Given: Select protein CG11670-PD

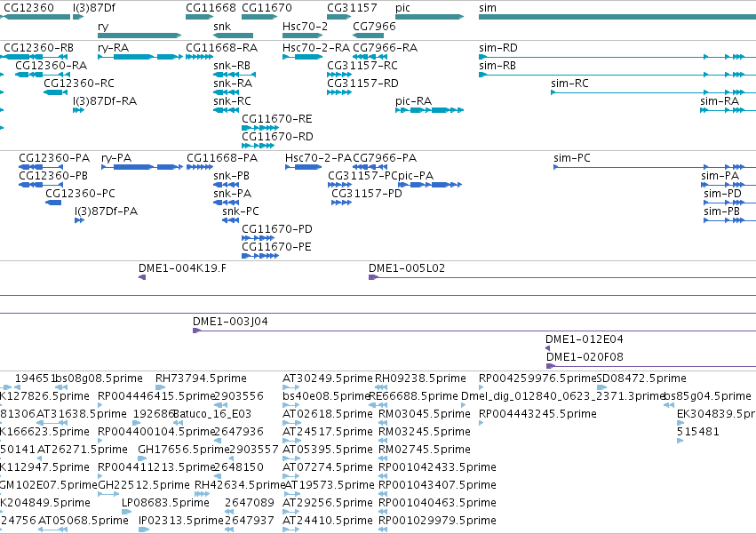Looking at the screenshot, I should tap(277, 229).
